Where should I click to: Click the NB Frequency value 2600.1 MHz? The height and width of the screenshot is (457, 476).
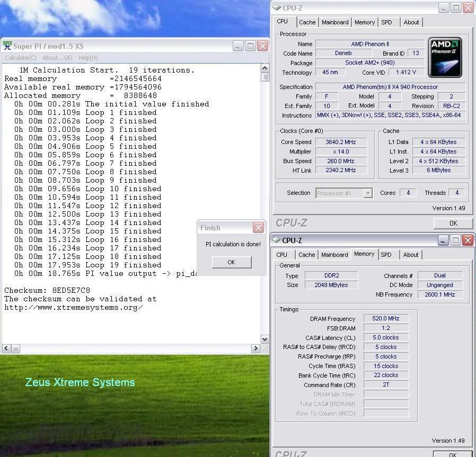[440, 294]
